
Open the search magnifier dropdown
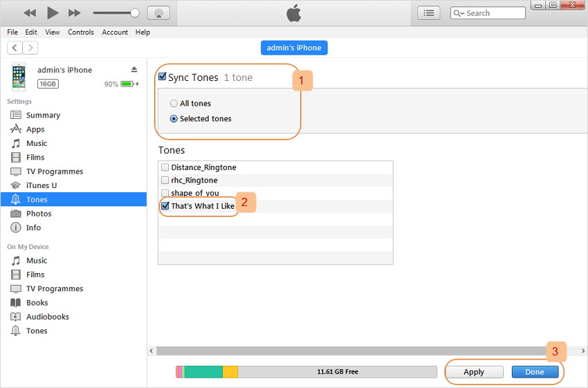(459, 13)
